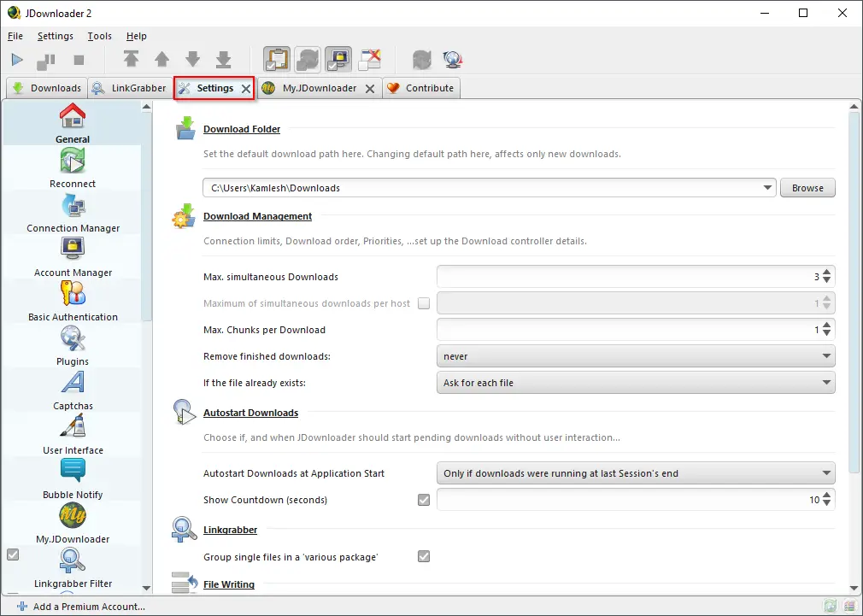This screenshot has height=616, width=863.
Task: Click the settings sidebar scrollbar thumb
Action: [146, 216]
